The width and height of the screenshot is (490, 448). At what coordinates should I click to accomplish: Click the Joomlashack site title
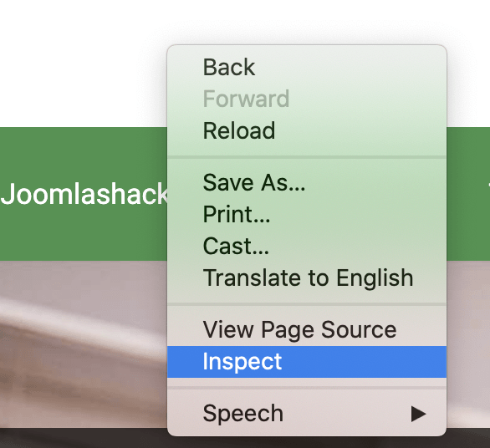(x=84, y=194)
